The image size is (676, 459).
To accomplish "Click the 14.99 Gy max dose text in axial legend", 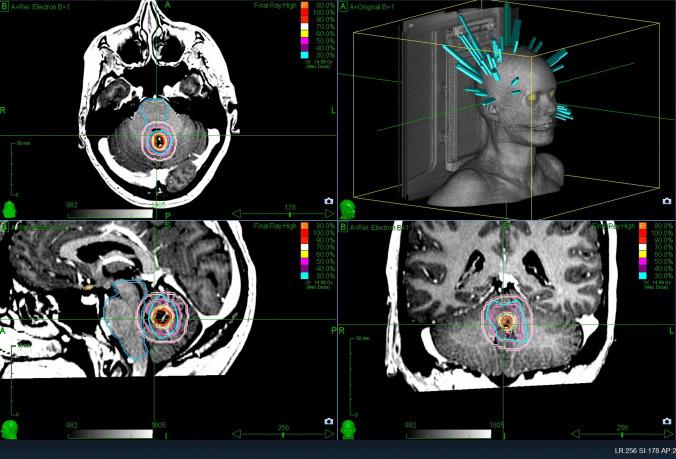I will click(x=319, y=64).
